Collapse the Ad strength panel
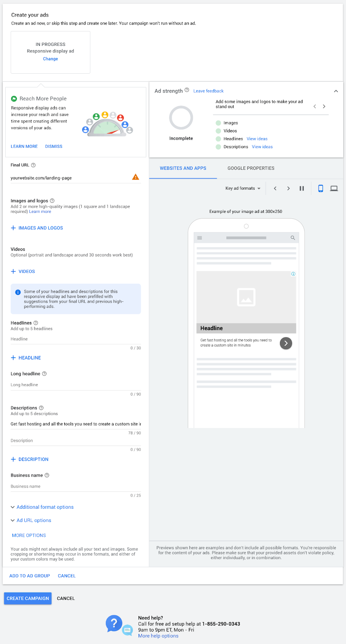 [x=336, y=91]
